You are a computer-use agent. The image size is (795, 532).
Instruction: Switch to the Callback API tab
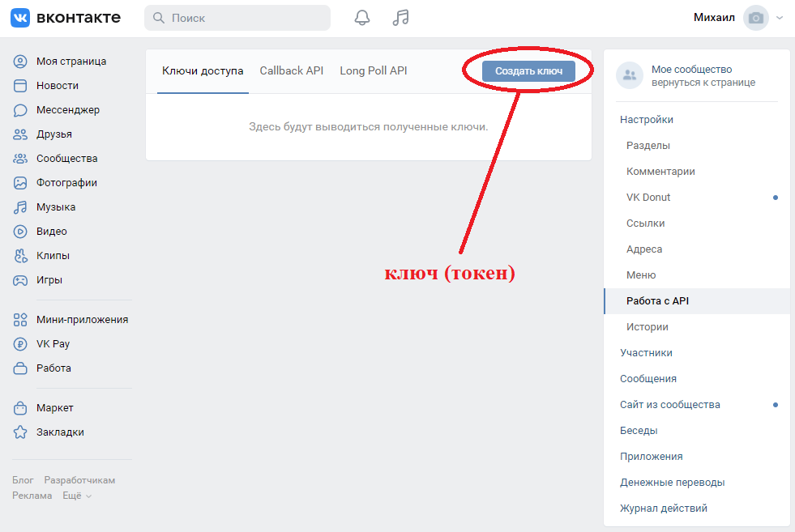click(x=291, y=71)
